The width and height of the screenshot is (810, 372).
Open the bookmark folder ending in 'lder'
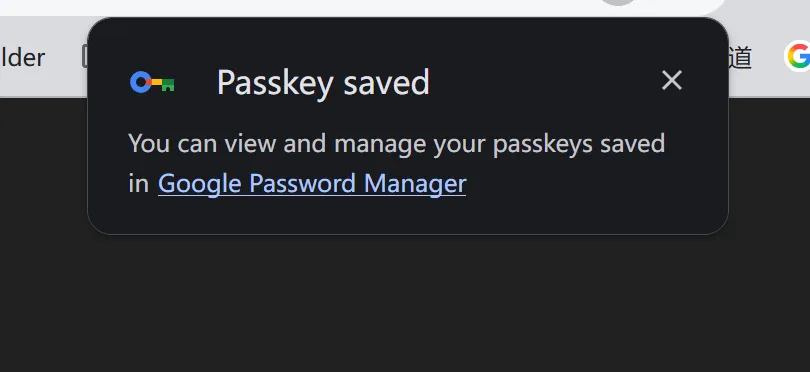[x=22, y=57]
